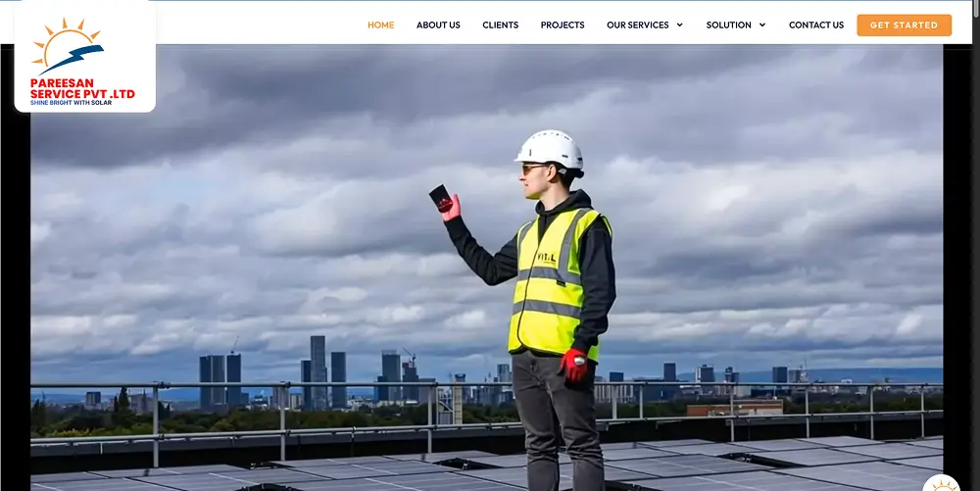Click the chevron icon beside Our Services
This screenshot has height=491, width=980.
click(679, 25)
